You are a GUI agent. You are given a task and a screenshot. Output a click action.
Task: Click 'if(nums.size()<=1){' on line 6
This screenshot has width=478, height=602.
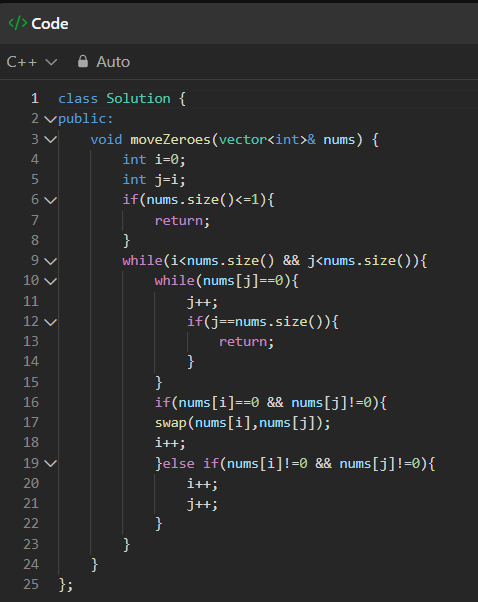tap(198, 200)
